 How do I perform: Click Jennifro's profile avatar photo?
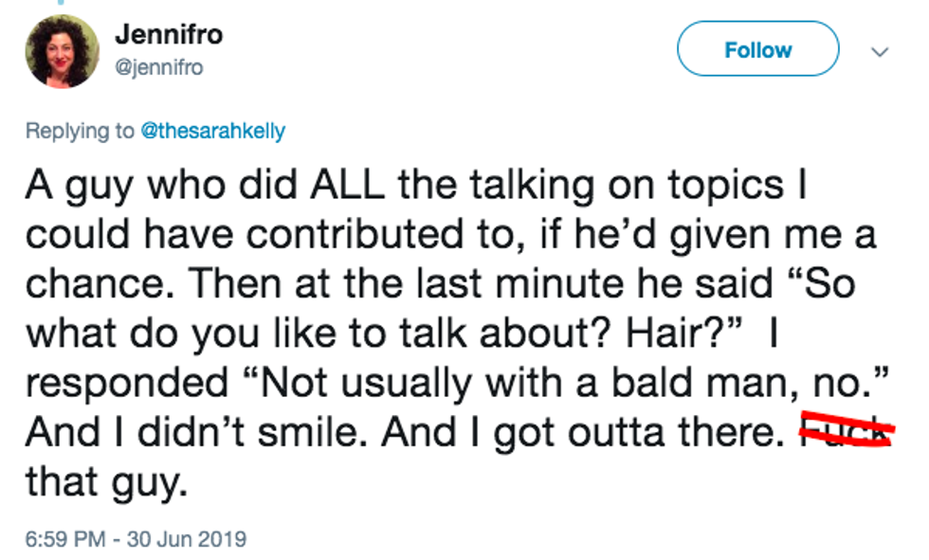(x=62, y=50)
